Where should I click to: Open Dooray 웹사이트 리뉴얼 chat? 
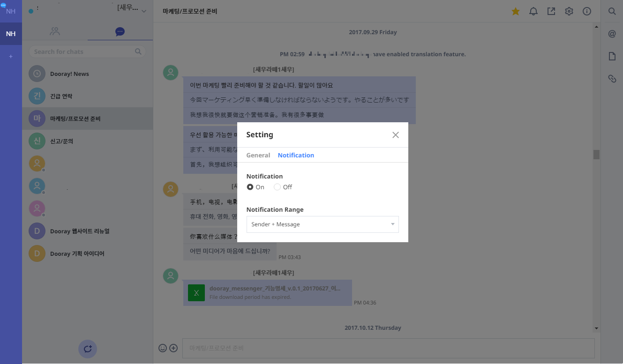(x=88, y=231)
